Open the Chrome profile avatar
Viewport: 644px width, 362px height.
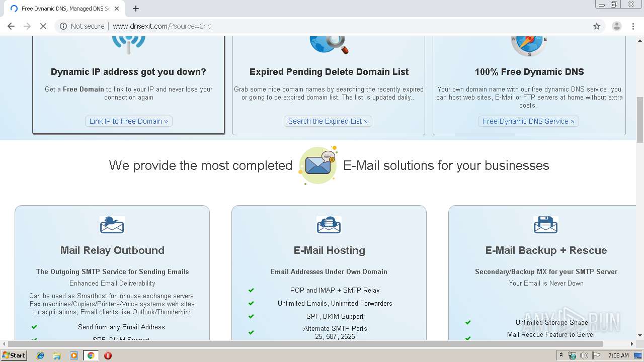point(616,26)
